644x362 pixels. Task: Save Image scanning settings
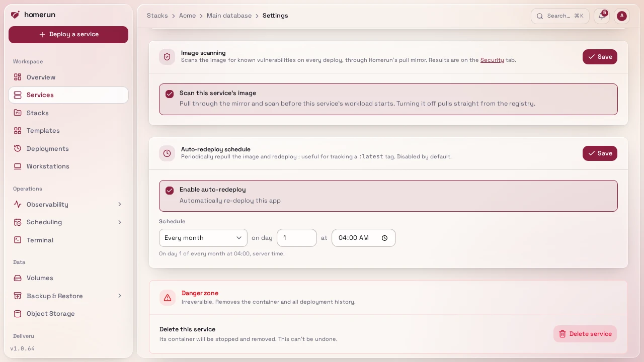(x=600, y=57)
